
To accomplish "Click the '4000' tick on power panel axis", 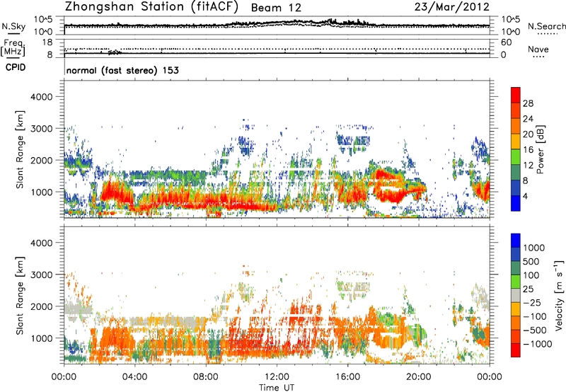I will [x=41, y=97].
